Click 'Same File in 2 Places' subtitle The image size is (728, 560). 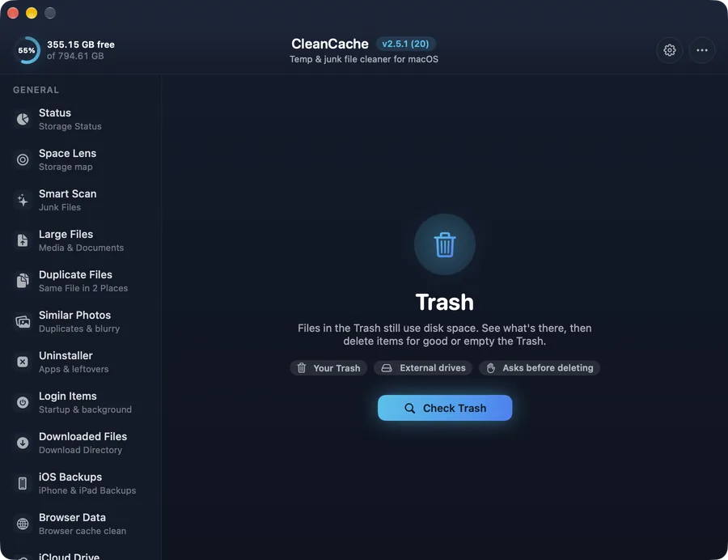click(83, 288)
